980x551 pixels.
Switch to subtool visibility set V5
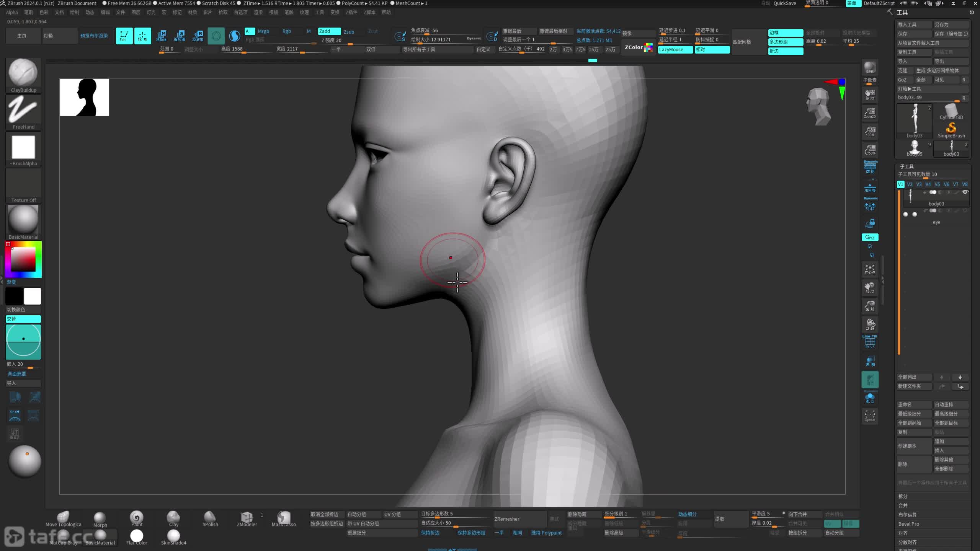coord(937,184)
